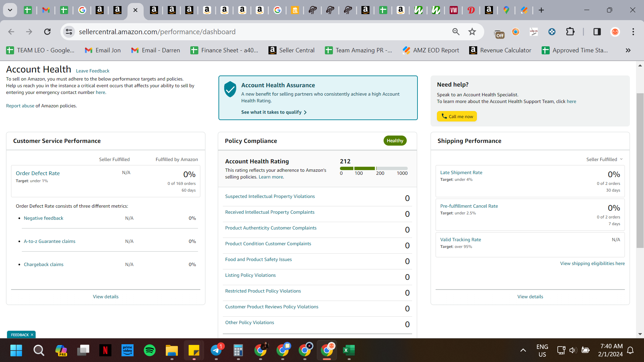Toggle the browser side panel
Viewport: 644px width, 362px height.
[x=597, y=32]
